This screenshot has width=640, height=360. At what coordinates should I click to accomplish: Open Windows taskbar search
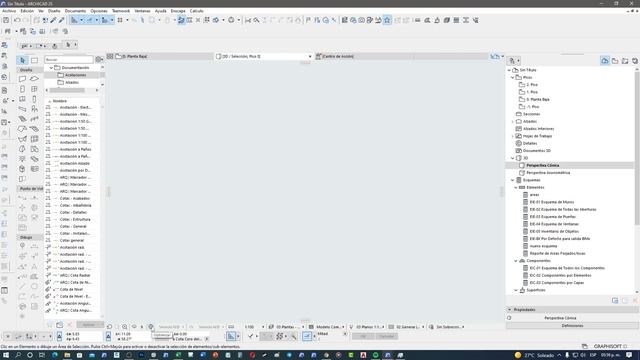(x=18, y=355)
